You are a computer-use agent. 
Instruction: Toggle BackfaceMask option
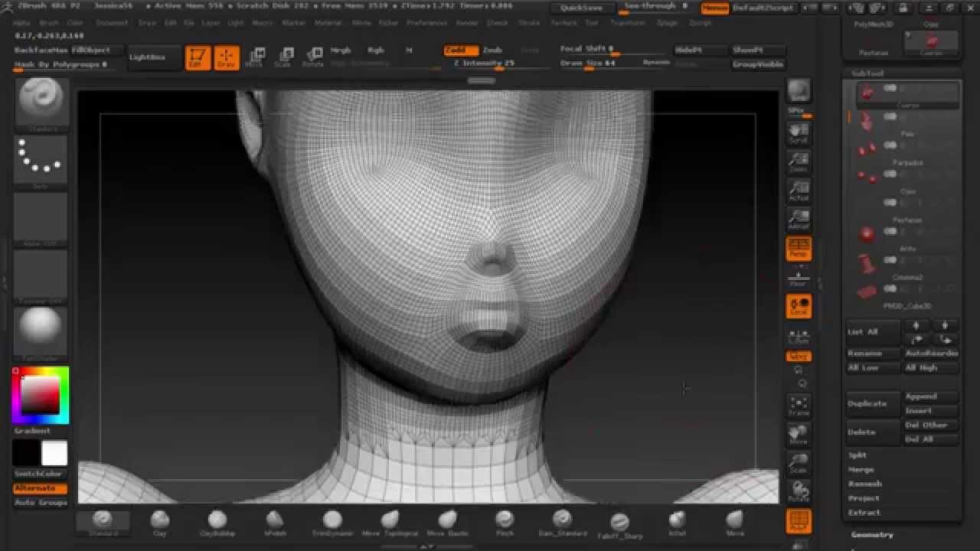tap(42, 50)
